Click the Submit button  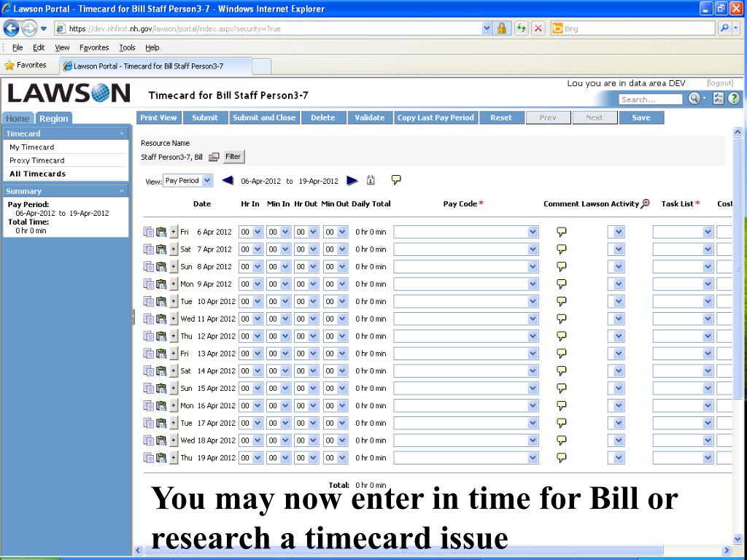205,117
